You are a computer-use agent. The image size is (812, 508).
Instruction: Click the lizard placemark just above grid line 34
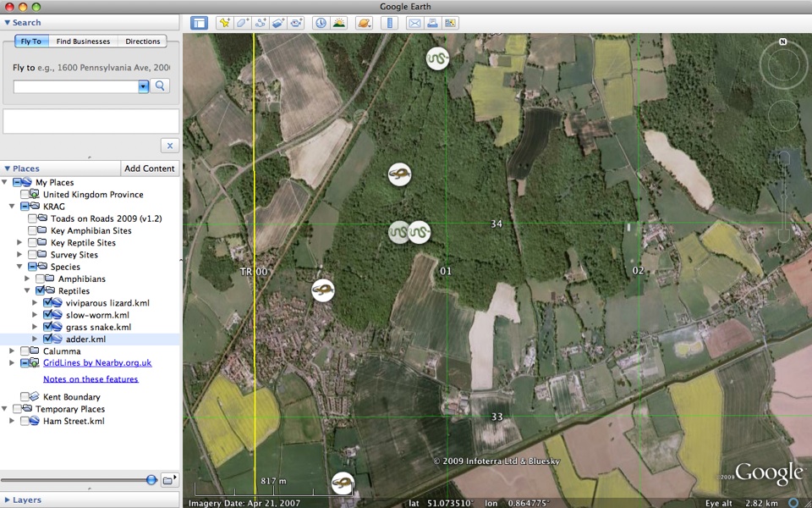point(399,174)
